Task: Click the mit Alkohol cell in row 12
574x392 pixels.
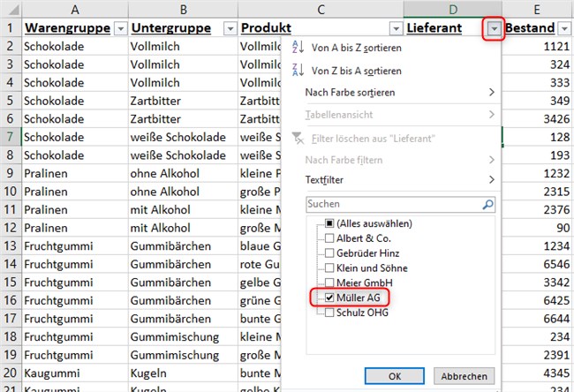Action: 183,228
